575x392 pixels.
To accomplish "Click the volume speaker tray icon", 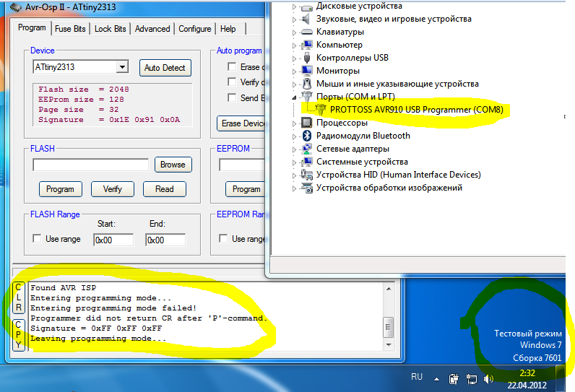I will pyautogui.click(x=488, y=378).
